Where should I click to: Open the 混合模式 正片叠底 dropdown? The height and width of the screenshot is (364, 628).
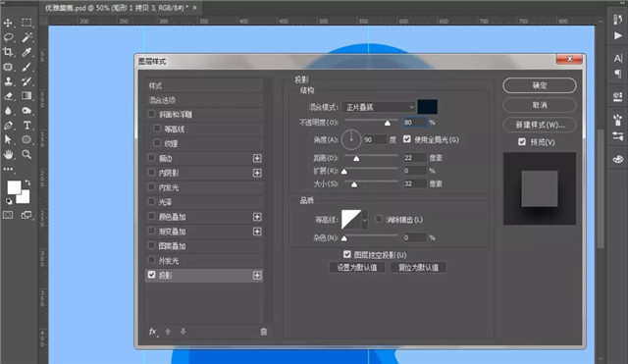click(x=379, y=107)
